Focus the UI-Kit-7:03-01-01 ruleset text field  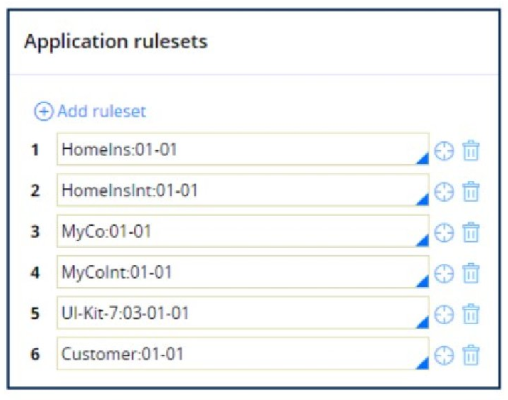point(243,313)
